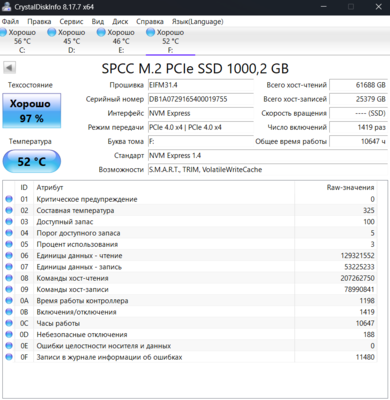Open the Файл menu
Screen dimensions: 390x400
point(10,22)
